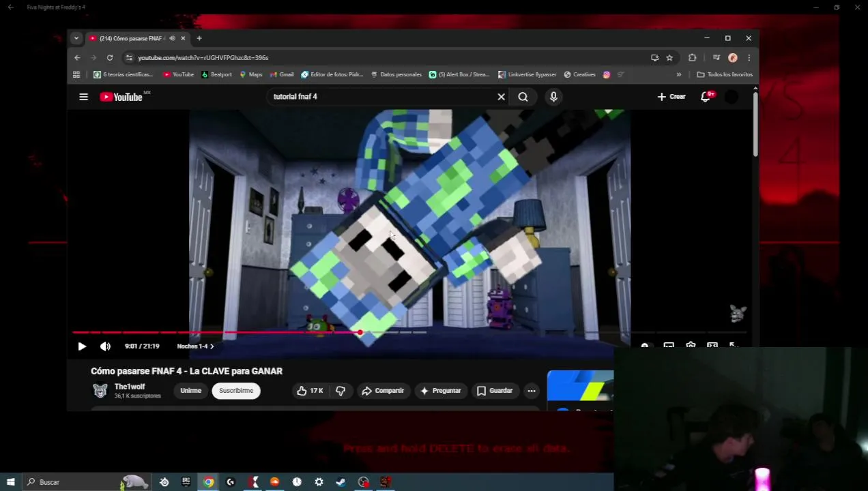The height and width of the screenshot is (491, 868).
Task: Open the three-dot more actions menu
Action: click(532, 391)
